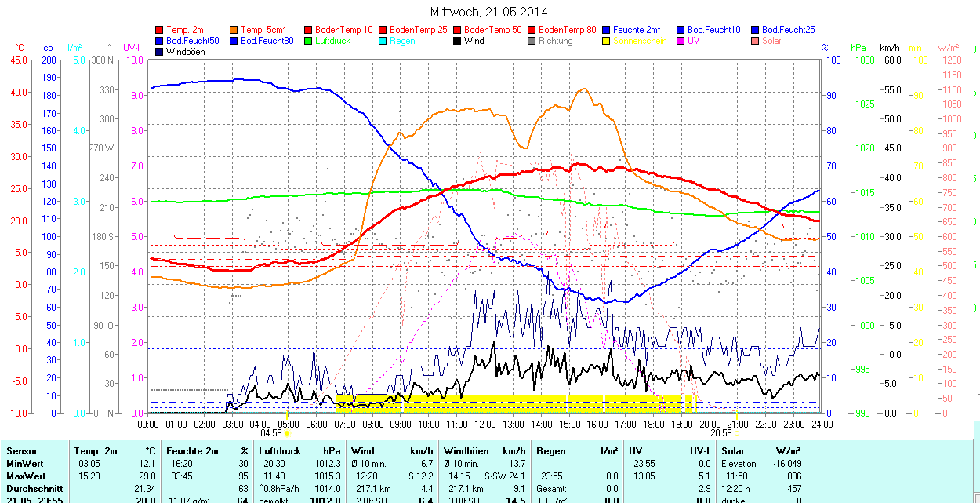Screen dimensions: 980x503
Task: Click the 04:58 sunrise time marker
Action: click(x=270, y=432)
